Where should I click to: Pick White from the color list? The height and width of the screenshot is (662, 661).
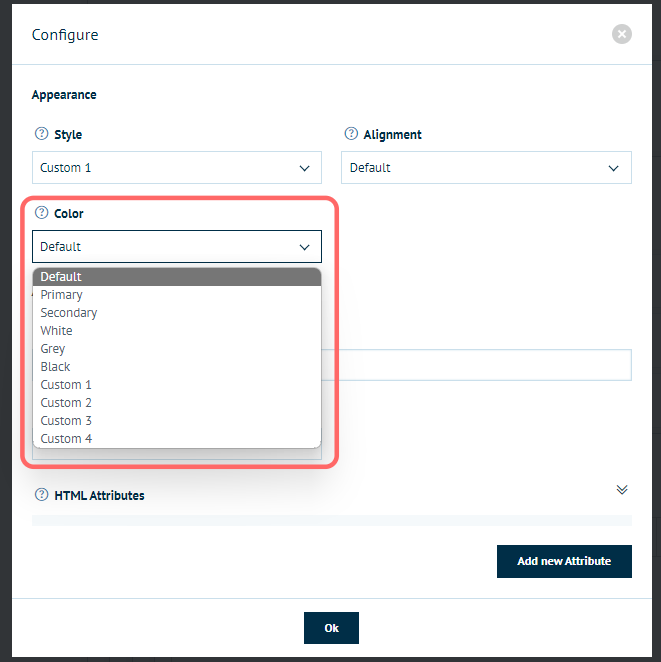(177, 331)
